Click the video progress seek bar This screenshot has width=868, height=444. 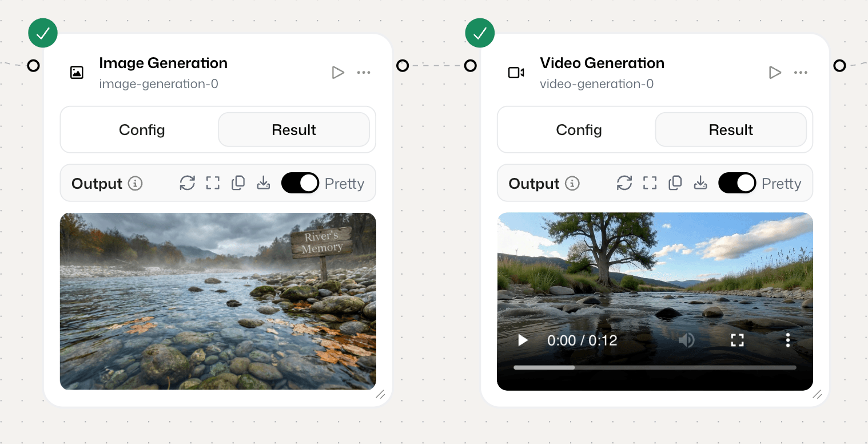click(655, 367)
